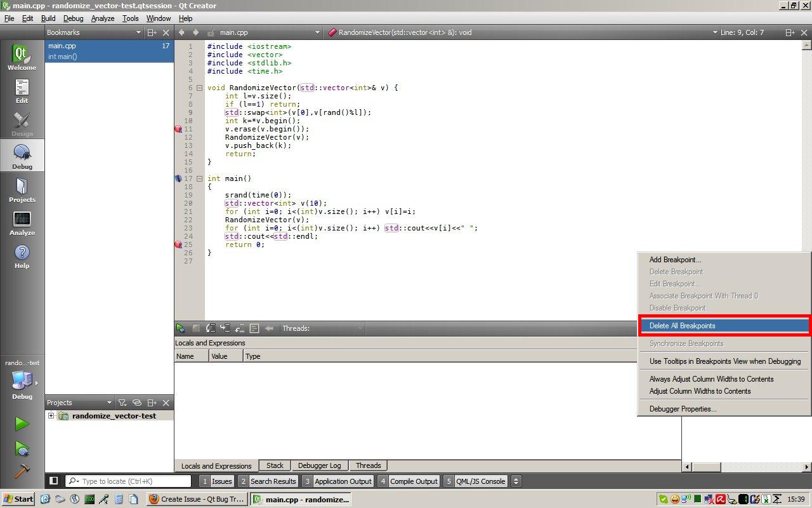Toggle the left sidebar visibility button
Viewport: 812px width, 508px height.
pyautogui.click(x=54, y=481)
